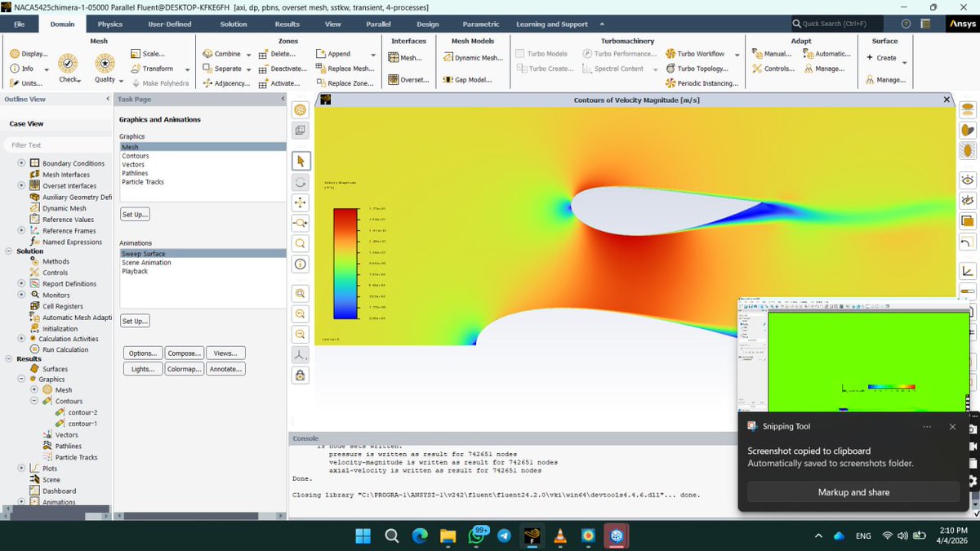Switch to the Parametric ribbon tab
This screenshot has width=980, height=551.
tap(480, 24)
